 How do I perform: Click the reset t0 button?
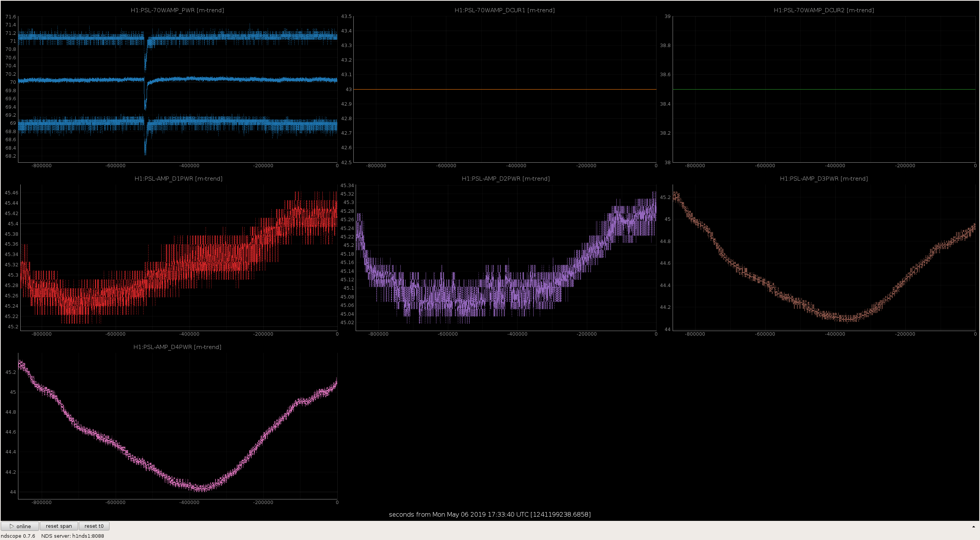(94, 526)
